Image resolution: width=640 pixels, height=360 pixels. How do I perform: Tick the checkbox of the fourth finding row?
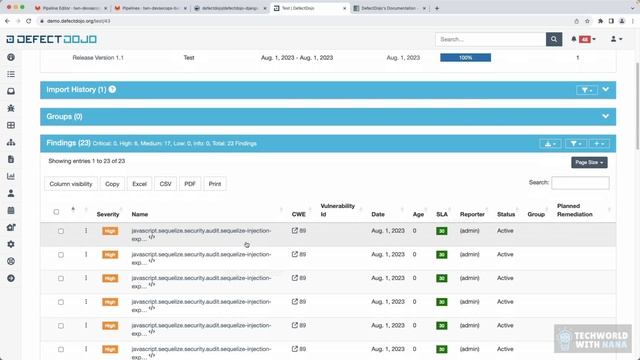coord(61,302)
